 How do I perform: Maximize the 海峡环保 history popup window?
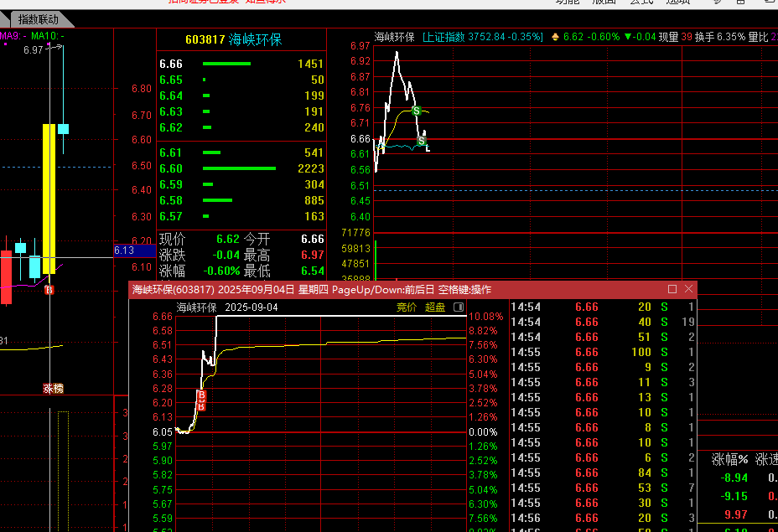(x=672, y=289)
